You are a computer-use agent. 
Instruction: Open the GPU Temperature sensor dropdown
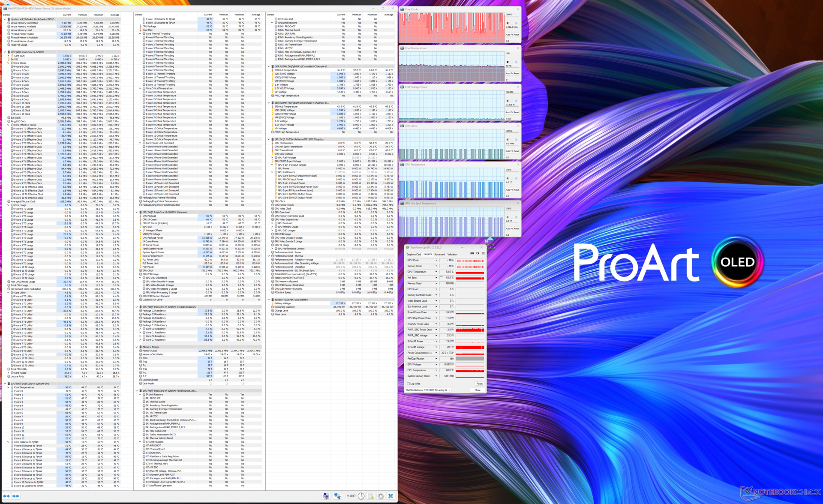(436, 272)
